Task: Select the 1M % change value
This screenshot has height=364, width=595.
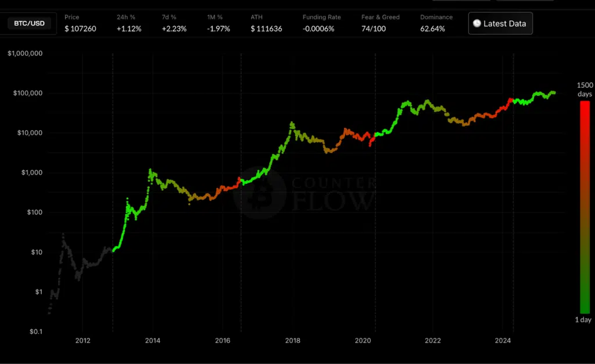Action: click(x=218, y=28)
